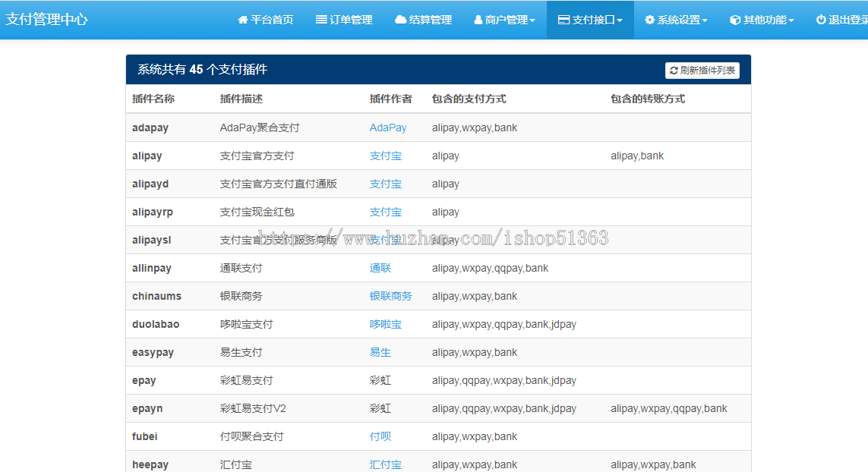Click the 包含的支付方式 column header
Viewport: 868px width, 472px height.
tap(469, 99)
